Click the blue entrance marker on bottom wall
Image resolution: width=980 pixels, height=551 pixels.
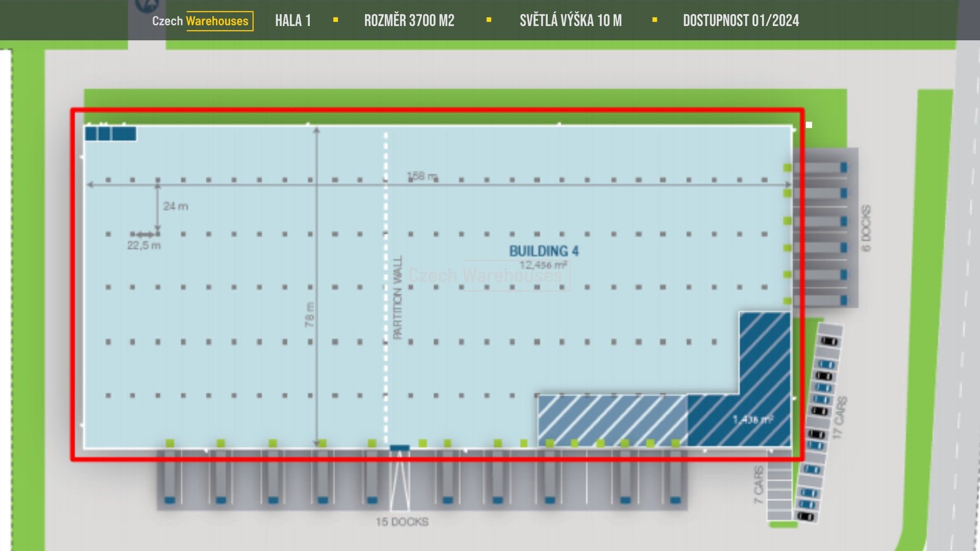400,448
